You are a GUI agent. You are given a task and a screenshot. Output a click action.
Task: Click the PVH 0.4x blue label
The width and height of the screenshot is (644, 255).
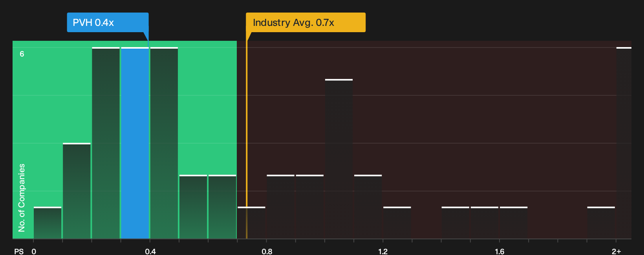point(108,22)
